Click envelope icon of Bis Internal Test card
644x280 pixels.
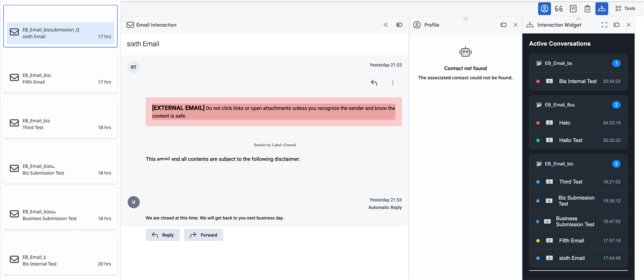tap(14, 260)
